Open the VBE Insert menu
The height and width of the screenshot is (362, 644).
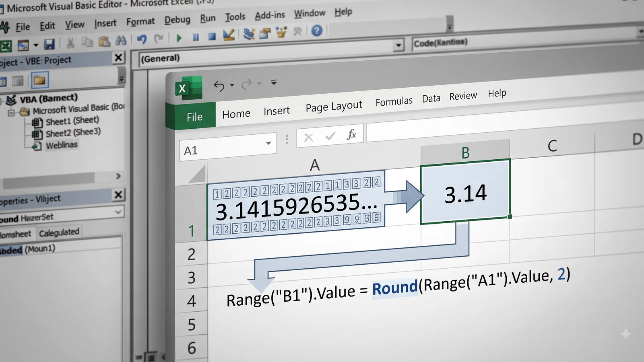pos(105,23)
